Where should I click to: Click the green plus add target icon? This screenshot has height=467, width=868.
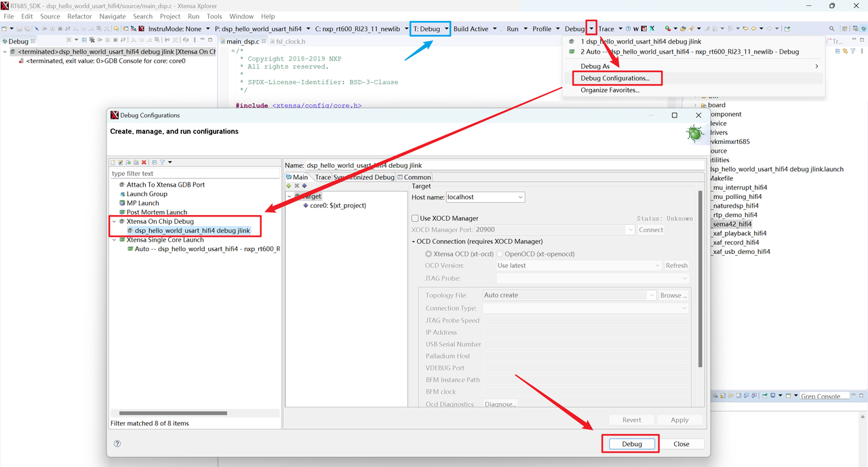coord(289,186)
